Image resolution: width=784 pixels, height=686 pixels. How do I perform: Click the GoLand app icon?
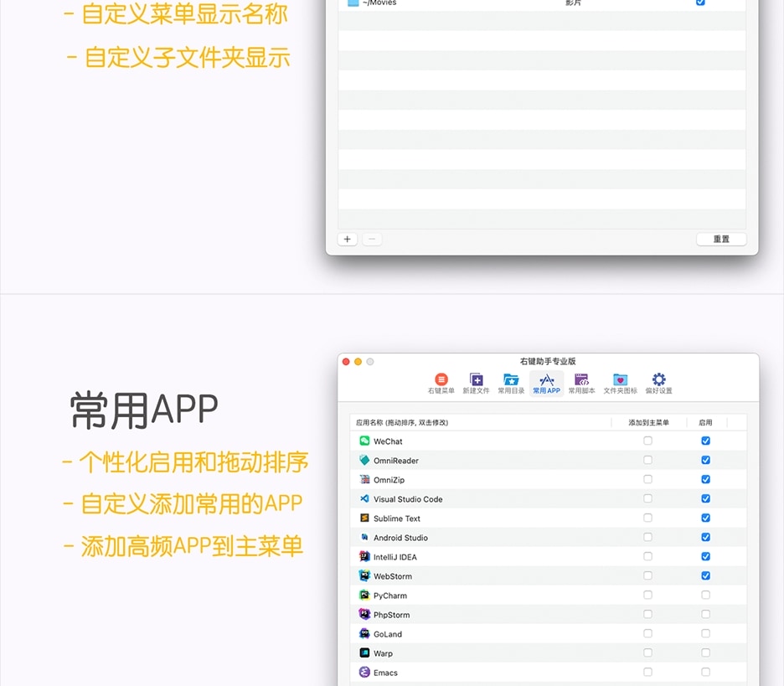(364, 633)
